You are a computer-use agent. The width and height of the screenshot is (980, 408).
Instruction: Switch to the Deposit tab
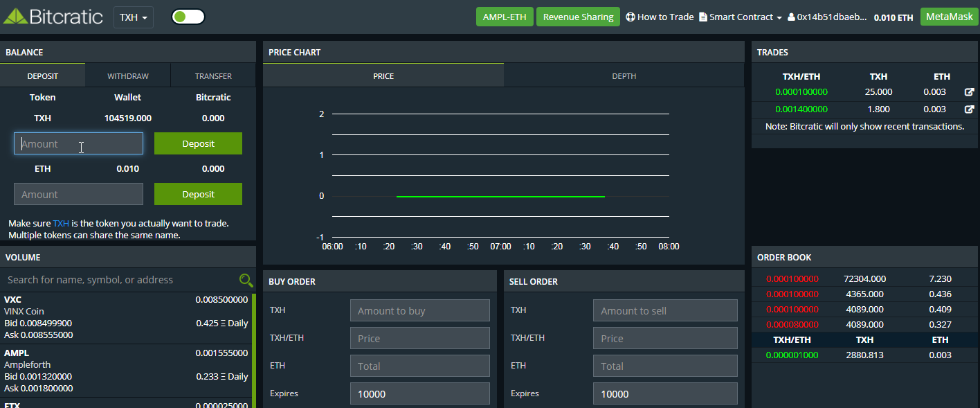tap(43, 76)
